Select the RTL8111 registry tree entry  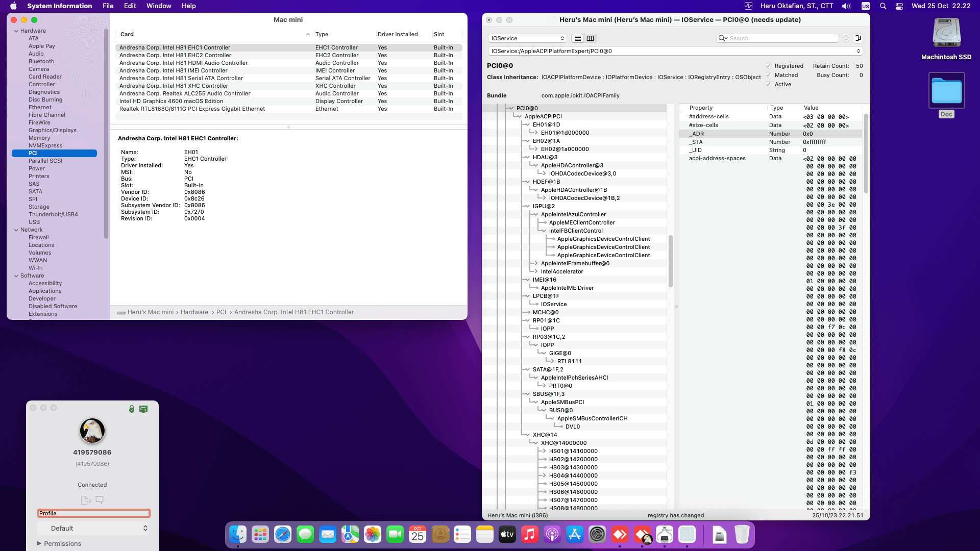point(570,361)
